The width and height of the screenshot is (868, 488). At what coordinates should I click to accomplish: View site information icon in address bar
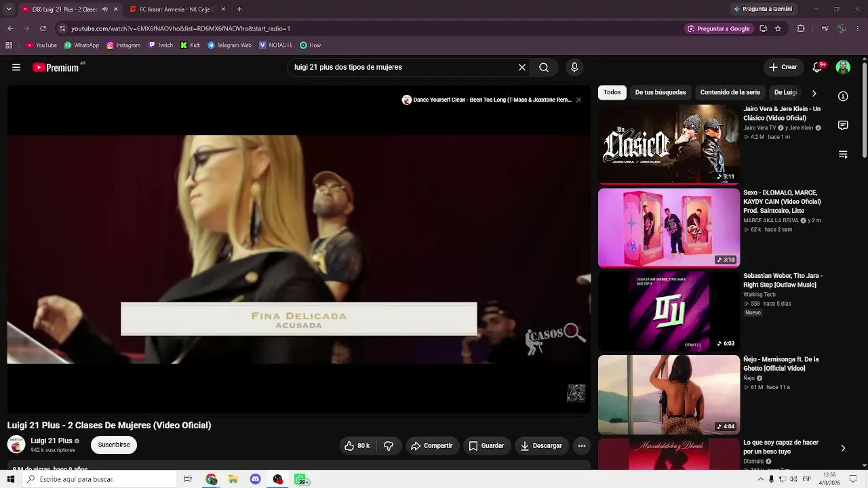tap(62, 28)
